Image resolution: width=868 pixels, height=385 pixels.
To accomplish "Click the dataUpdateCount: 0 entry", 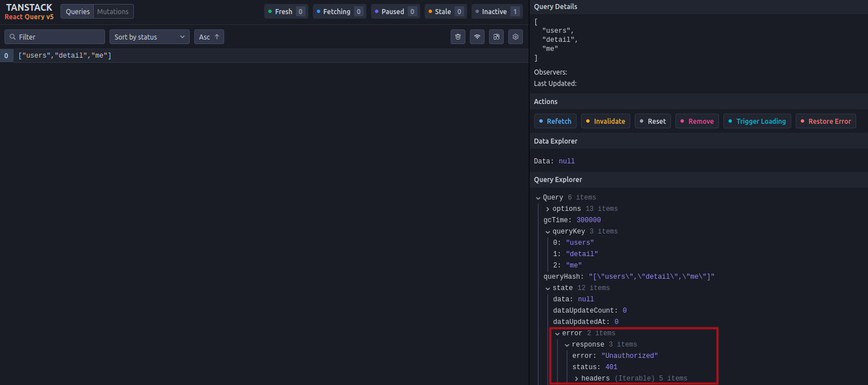I will point(590,310).
